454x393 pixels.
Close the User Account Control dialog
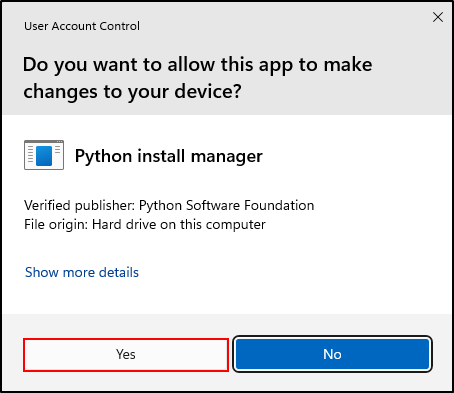(438, 17)
